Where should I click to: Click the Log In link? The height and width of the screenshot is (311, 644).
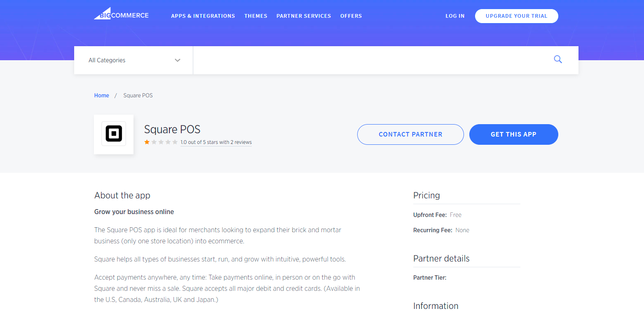454,16
